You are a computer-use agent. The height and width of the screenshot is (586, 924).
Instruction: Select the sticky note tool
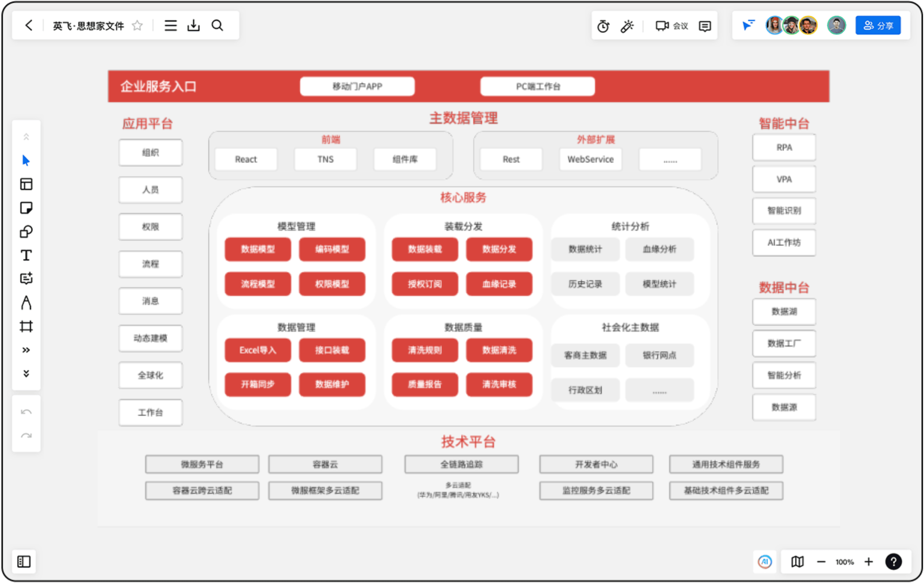(26, 208)
